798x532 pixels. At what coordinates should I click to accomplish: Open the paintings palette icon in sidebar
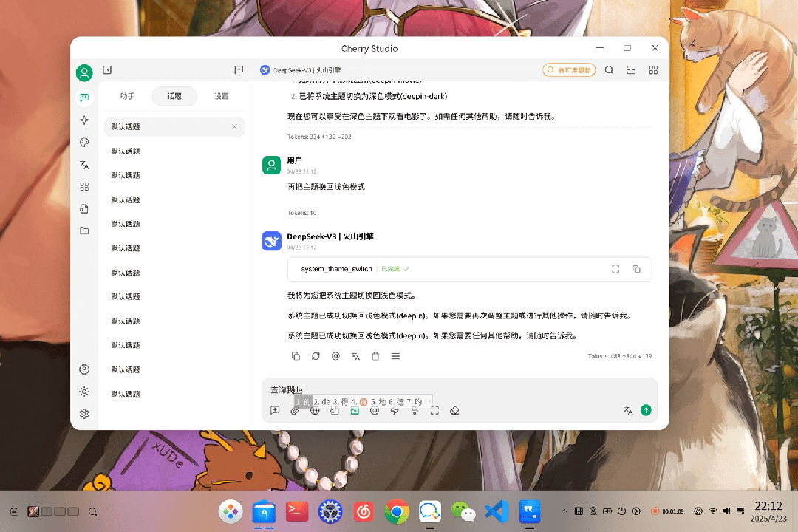(x=84, y=143)
